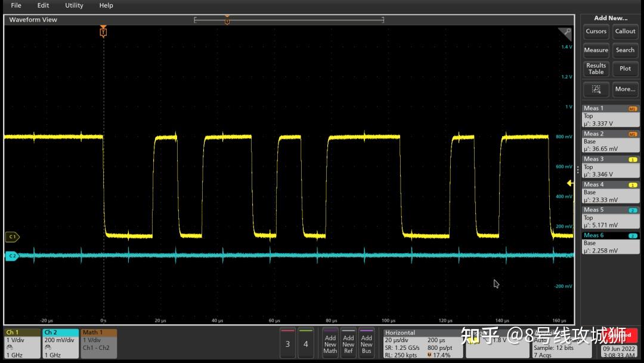644x363 pixels.
Task: Click the 17.4% position readout
Action: [441, 355]
